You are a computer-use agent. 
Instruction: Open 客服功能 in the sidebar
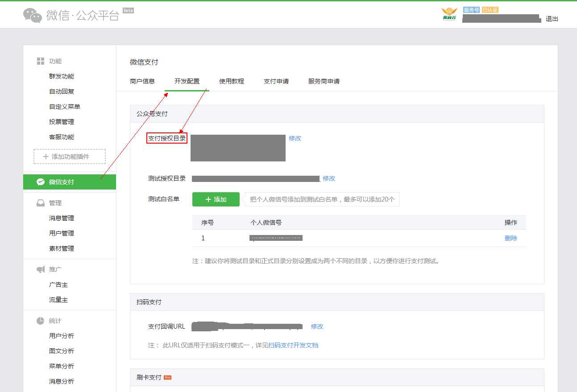point(62,137)
